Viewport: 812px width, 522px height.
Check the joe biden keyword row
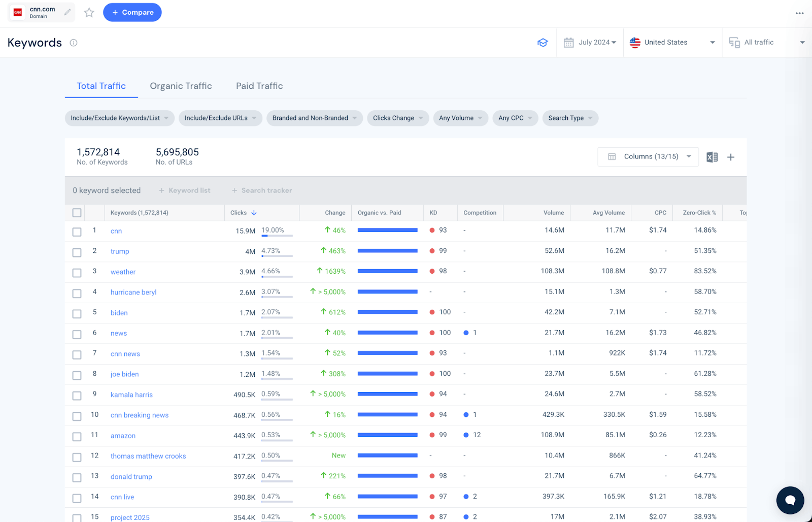click(77, 375)
